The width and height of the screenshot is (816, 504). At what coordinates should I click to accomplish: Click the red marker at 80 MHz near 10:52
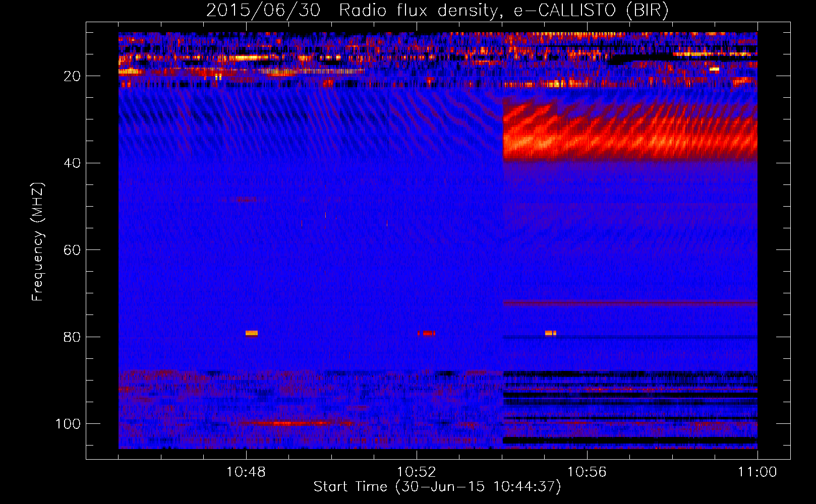tap(427, 333)
